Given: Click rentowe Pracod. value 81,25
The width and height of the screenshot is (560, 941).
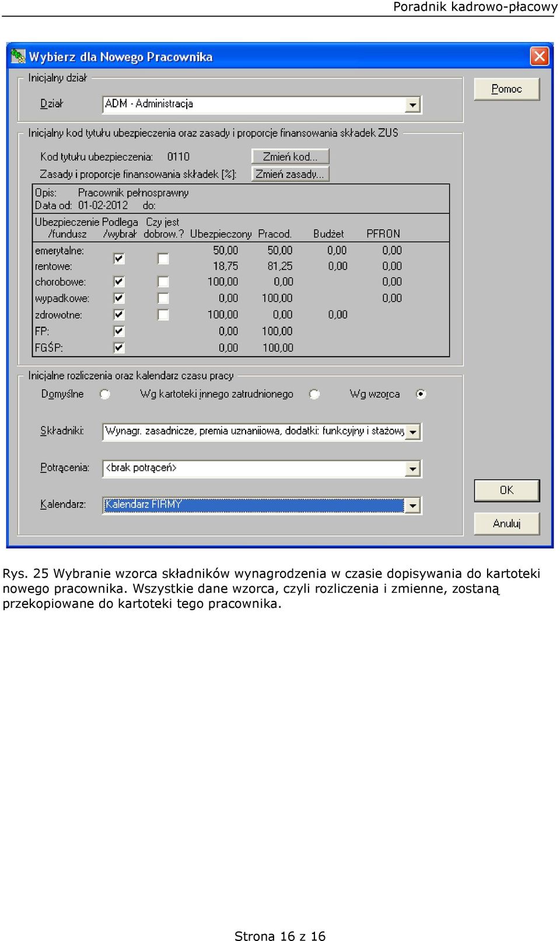Looking at the screenshot, I should tap(280, 266).
